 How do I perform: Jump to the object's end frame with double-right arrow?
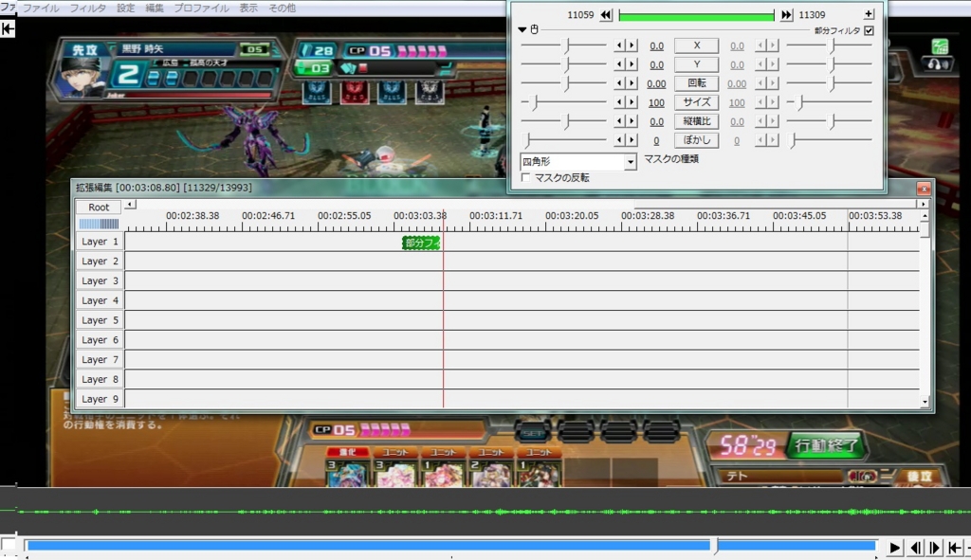coord(786,15)
